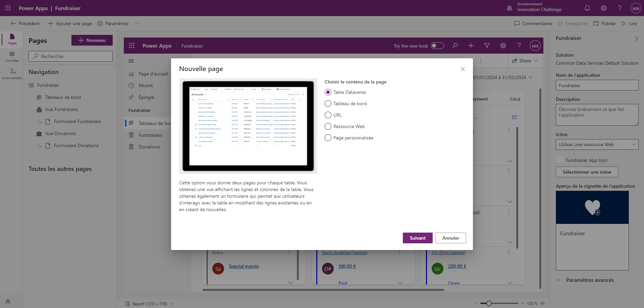644x308 pixels.
Task: Click the Description text area
Action: click(x=597, y=115)
